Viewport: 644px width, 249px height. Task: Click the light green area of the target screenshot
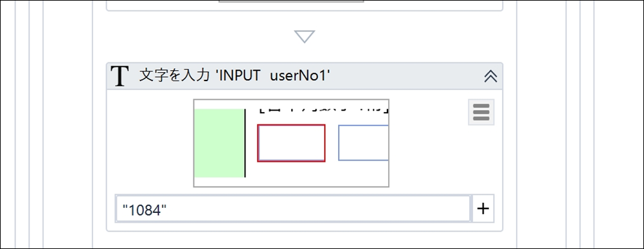coord(219,143)
